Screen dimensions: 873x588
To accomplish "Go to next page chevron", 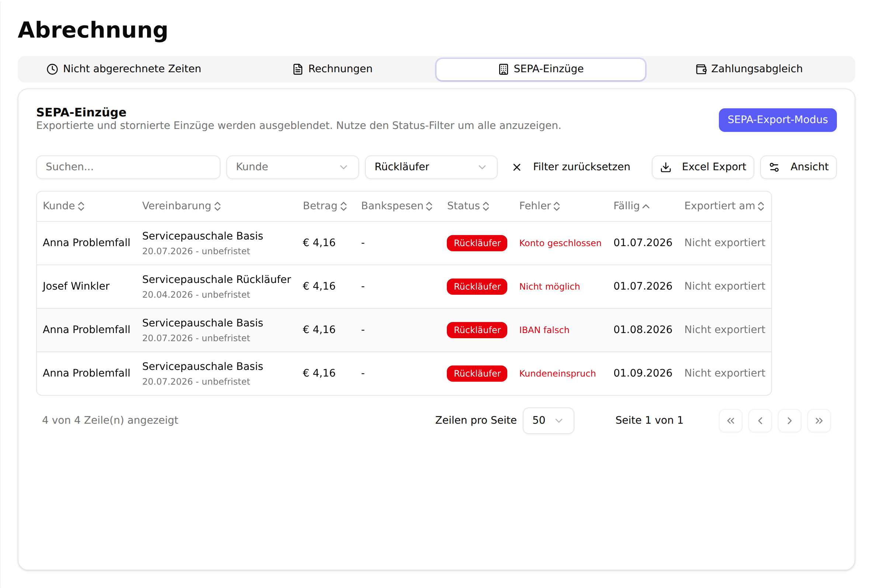I will pos(789,421).
